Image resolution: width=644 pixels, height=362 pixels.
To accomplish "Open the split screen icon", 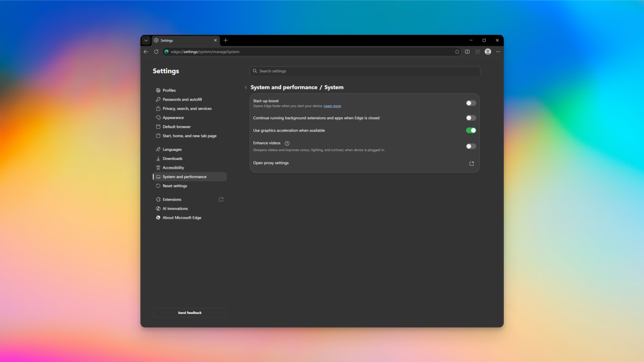I will tap(467, 52).
